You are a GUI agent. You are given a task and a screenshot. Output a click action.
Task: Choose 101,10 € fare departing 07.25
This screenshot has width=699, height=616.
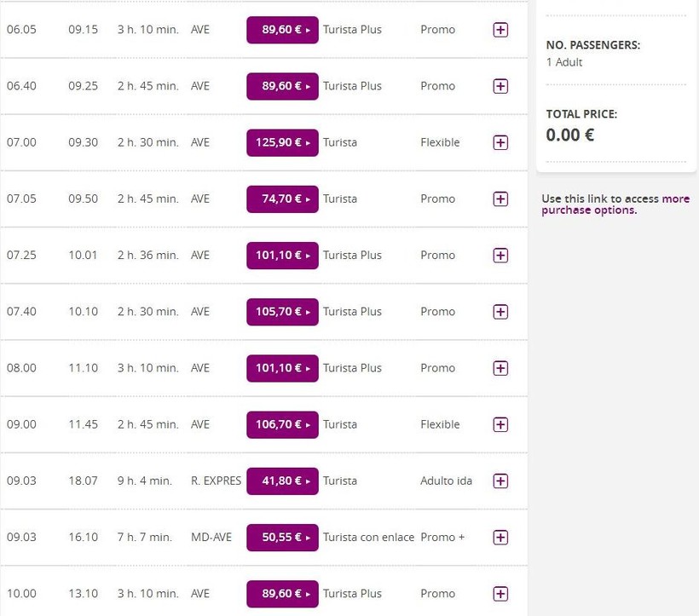(x=282, y=256)
